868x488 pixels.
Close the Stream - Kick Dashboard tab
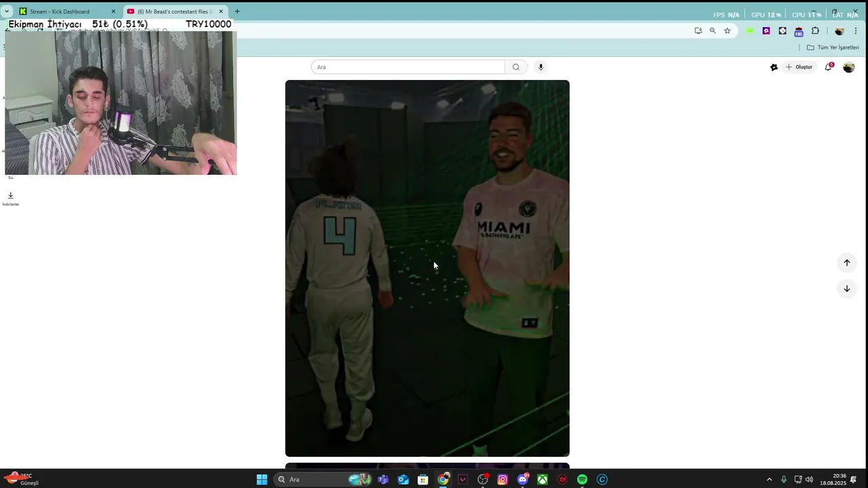click(x=113, y=12)
